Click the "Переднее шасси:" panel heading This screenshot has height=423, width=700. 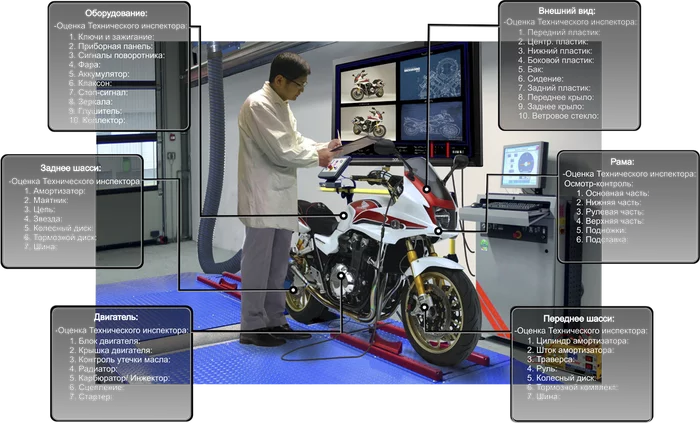[x=579, y=319]
